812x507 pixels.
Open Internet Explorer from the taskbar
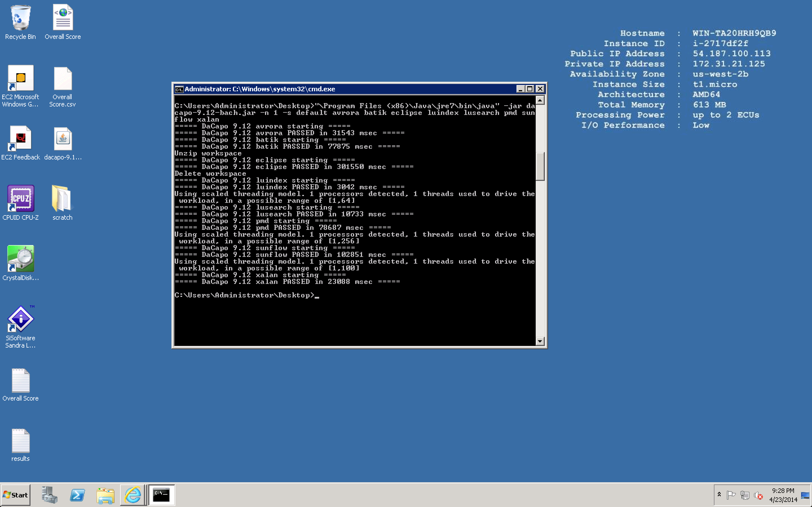pyautogui.click(x=133, y=495)
